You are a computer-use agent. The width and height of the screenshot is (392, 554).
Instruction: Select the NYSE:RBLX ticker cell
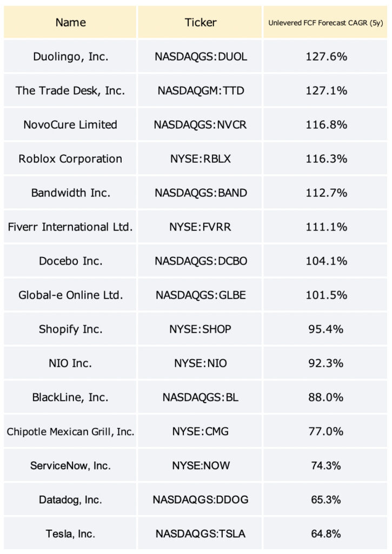click(200, 159)
